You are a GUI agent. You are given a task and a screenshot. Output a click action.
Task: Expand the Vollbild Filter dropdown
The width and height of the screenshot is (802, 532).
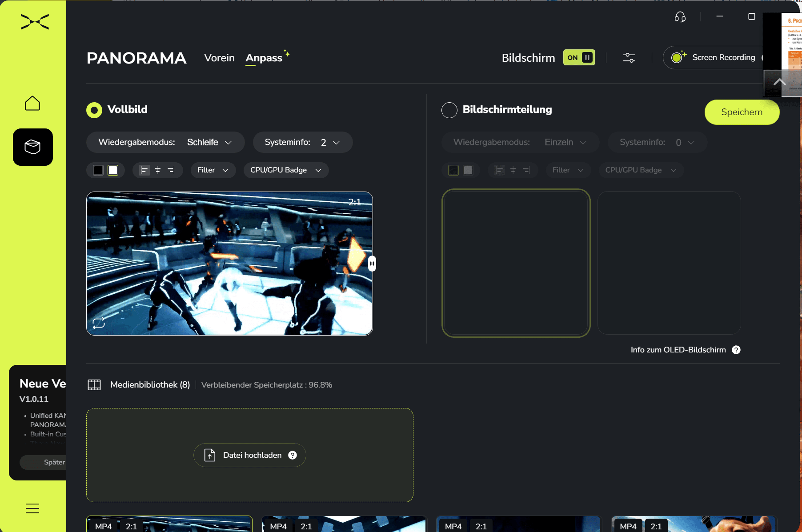(x=213, y=170)
